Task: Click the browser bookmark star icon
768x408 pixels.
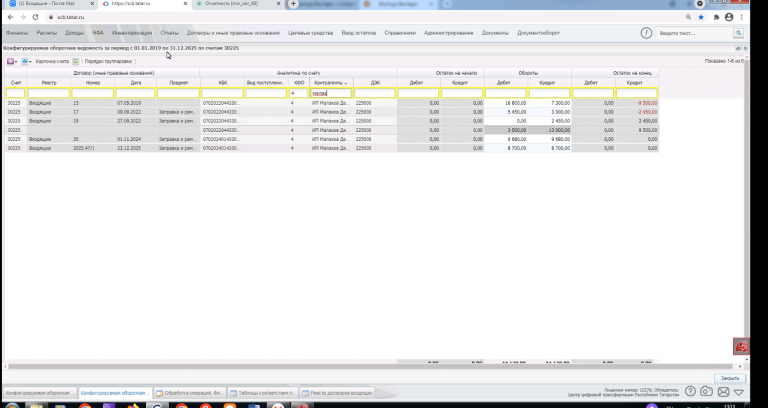Action: point(701,17)
